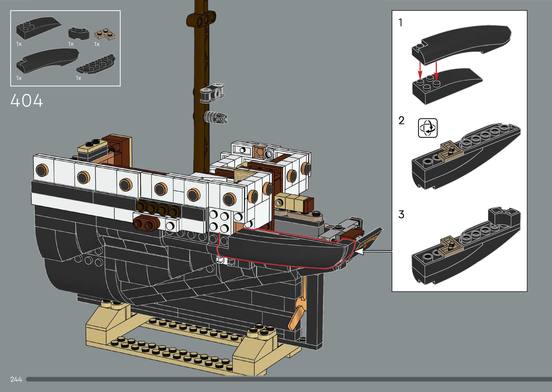Click the rotate model icon in sub-step 2
The width and height of the screenshot is (552, 392).
click(x=428, y=128)
